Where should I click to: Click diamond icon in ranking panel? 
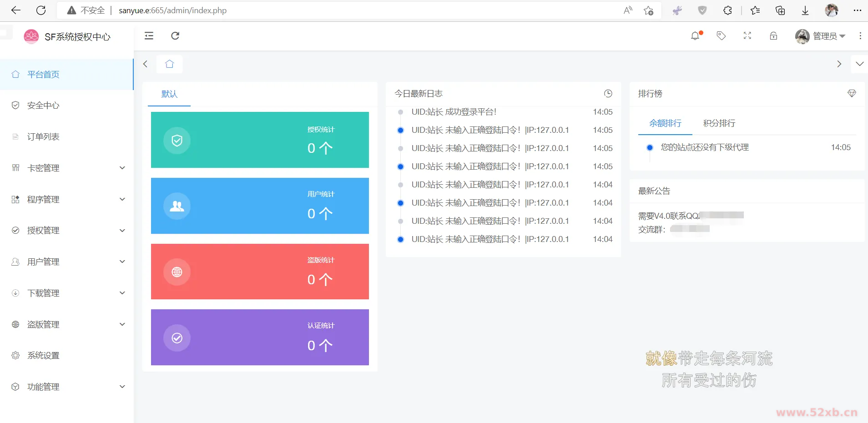(x=852, y=94)
